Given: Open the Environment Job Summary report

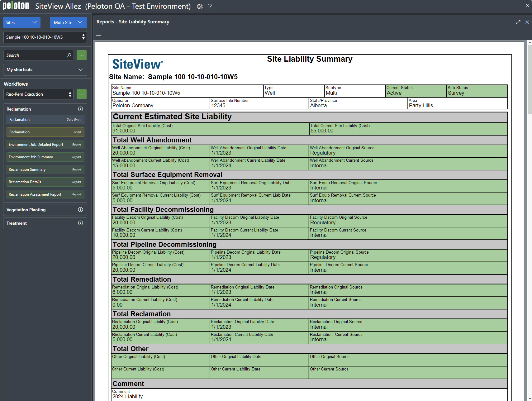Looking at the screenshot, I should pos(45,157).
